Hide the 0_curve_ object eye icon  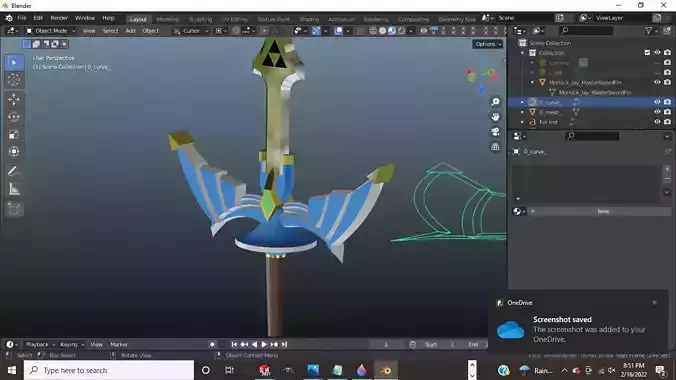coord(657,102)
